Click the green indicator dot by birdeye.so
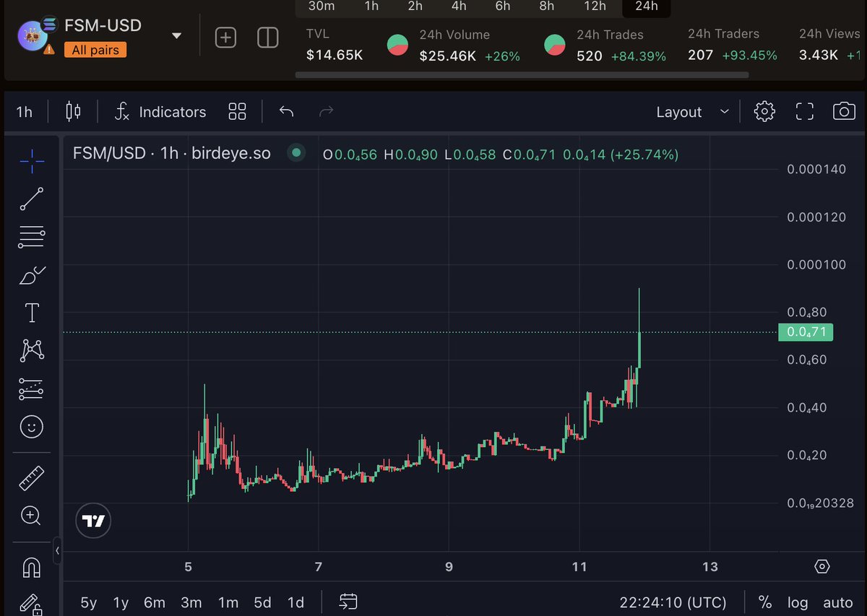Image resolution: width=867 pixels, height=616 pixels. pyautogui.click(x=295, y=153)
